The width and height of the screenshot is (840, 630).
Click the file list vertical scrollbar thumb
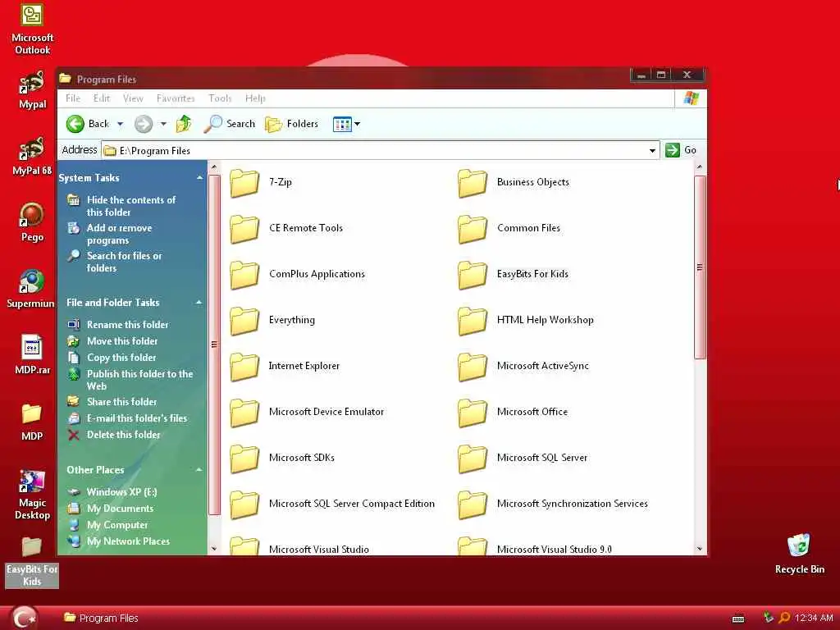(700, 267)
